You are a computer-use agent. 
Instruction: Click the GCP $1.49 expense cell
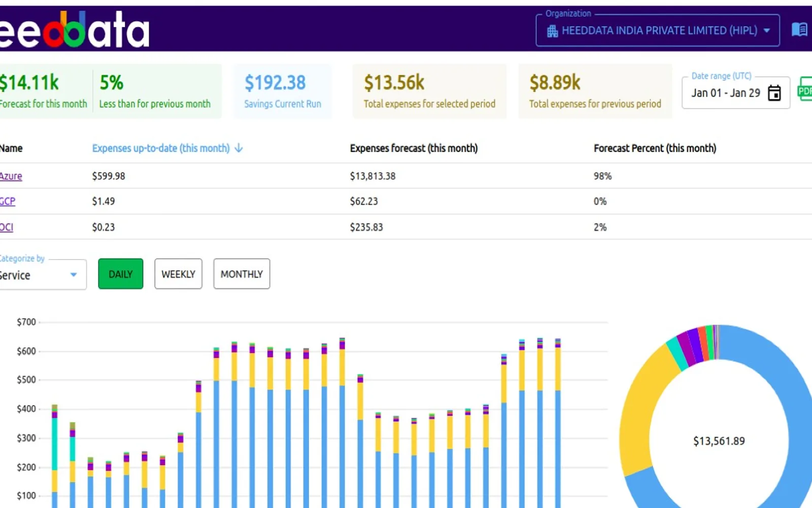pos(104,201)
